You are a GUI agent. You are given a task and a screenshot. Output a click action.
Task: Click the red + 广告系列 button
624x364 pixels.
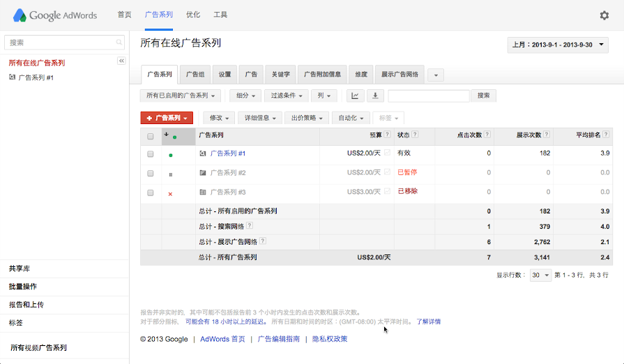tap(167, 118)
